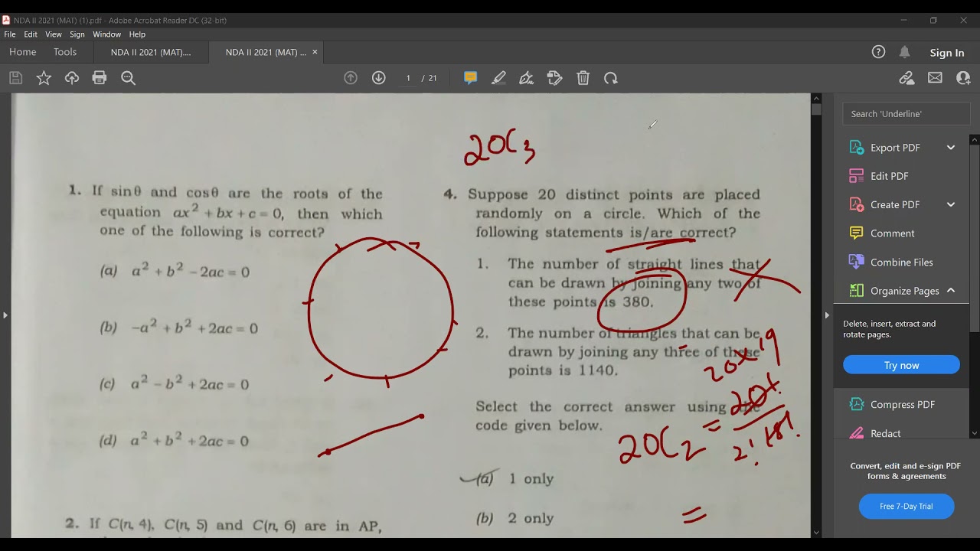Click the current page number field
Image resolution: width=980 pixels, height=551 pixels.
click(x=408, y=78)
